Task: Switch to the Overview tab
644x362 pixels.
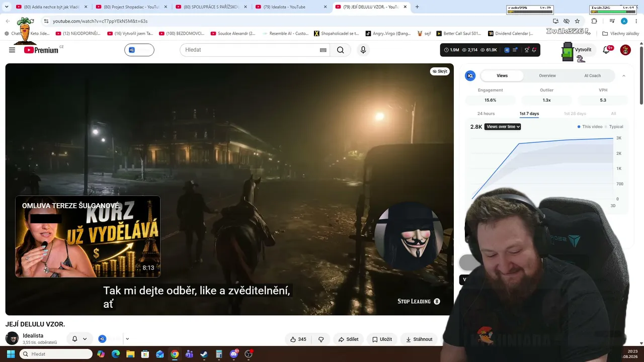Action: click(547, 76)
